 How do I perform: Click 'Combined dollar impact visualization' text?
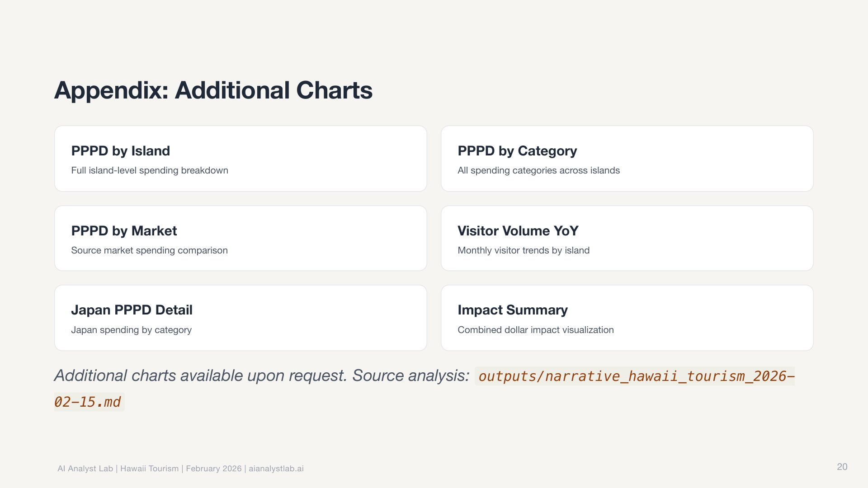535,330
